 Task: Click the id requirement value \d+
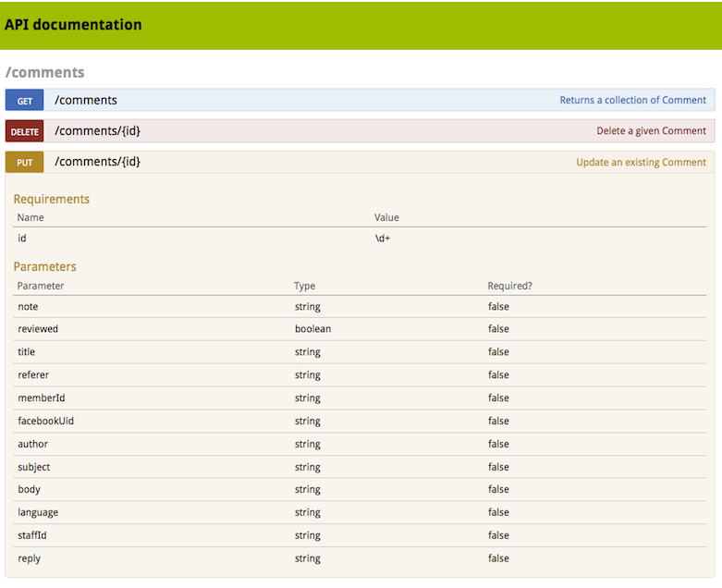(382, 239)
